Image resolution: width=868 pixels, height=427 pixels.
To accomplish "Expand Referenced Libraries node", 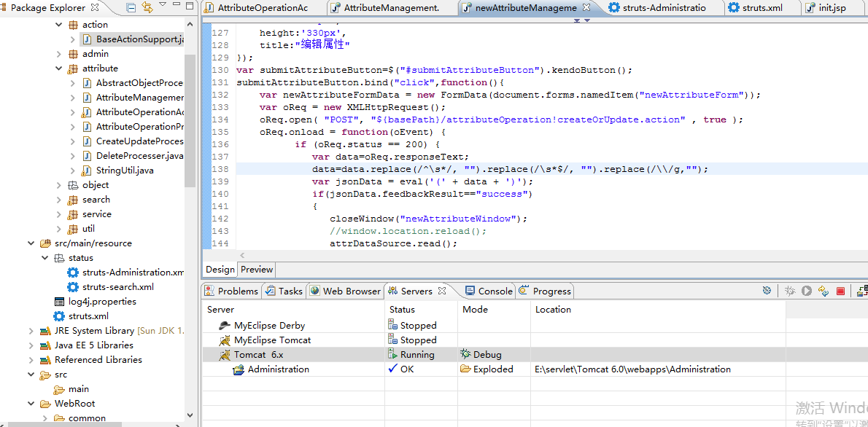I will [31, 360].
